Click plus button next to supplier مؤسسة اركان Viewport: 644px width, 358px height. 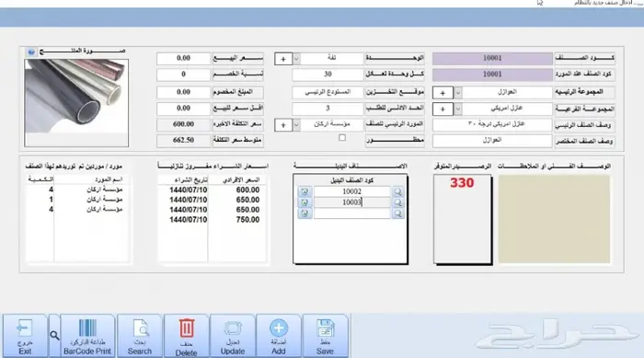(283, 125)
